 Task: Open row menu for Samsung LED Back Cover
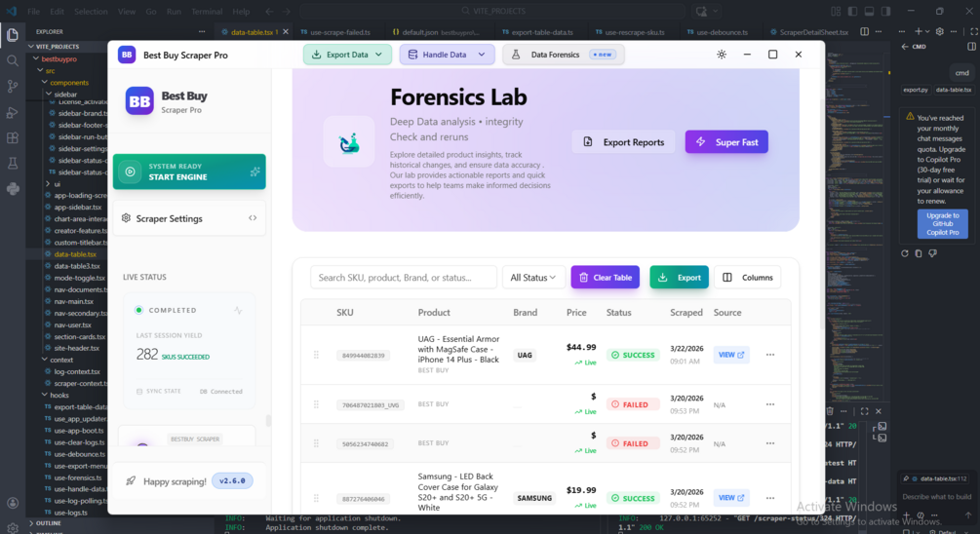click(770, 498)
